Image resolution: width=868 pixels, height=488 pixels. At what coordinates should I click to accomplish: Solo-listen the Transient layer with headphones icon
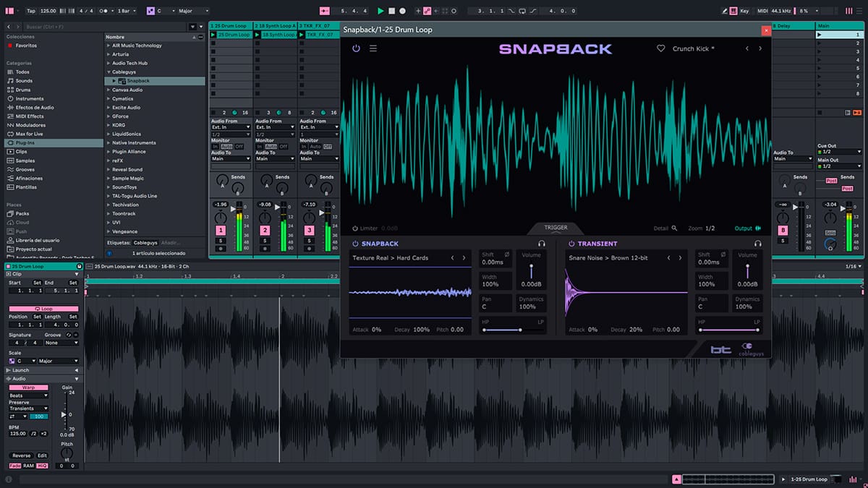click(x=758, y=244)
